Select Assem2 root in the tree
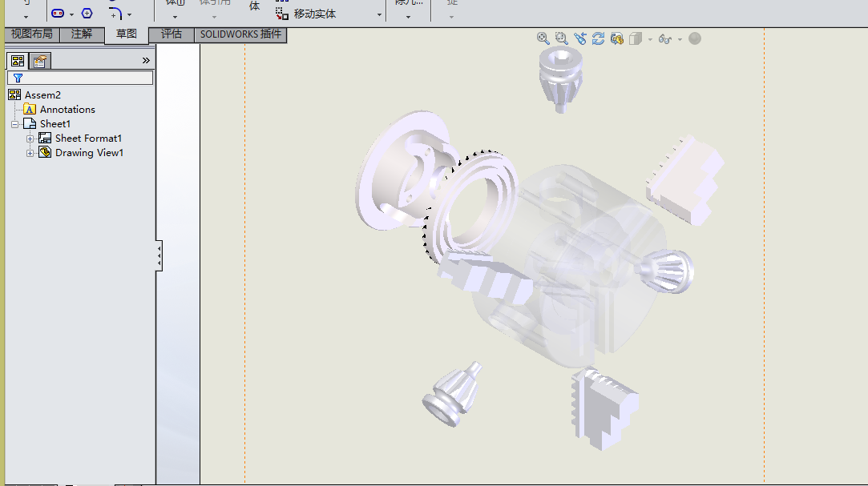 42,95
